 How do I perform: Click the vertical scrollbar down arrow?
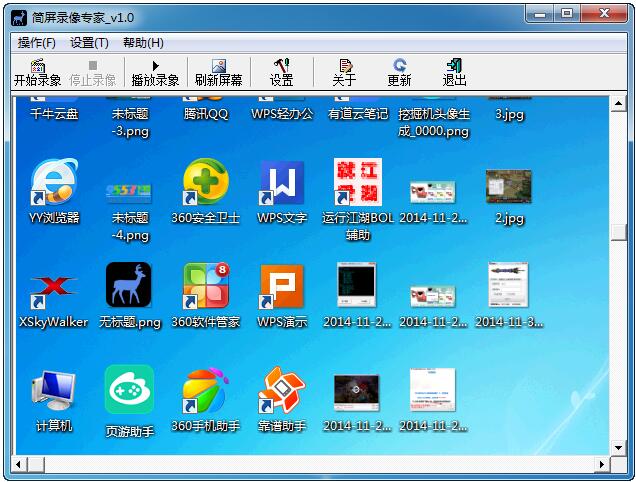point(619,447)
